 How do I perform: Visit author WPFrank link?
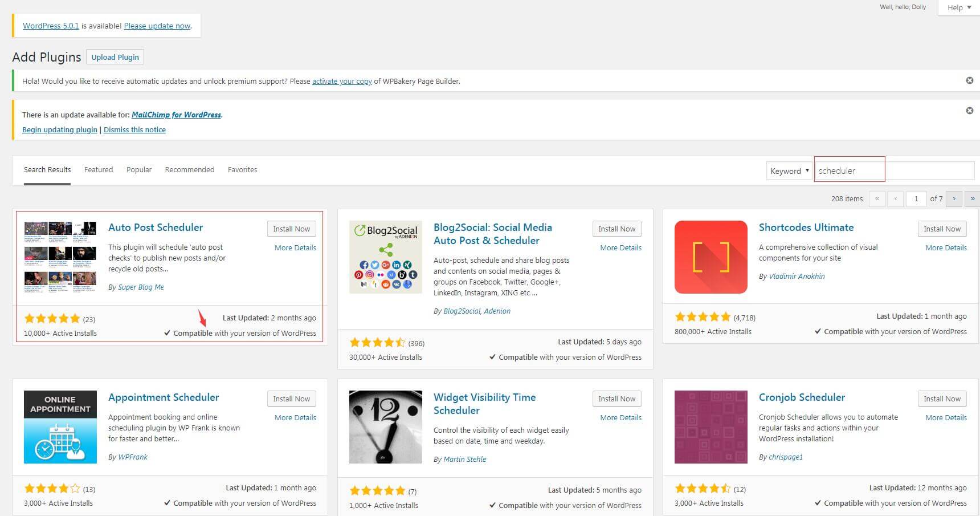133,457
